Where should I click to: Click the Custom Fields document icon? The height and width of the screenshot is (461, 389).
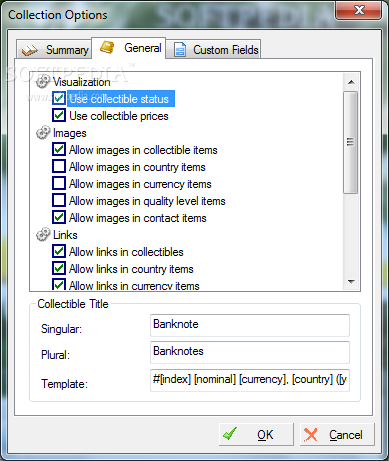[180, 50]
